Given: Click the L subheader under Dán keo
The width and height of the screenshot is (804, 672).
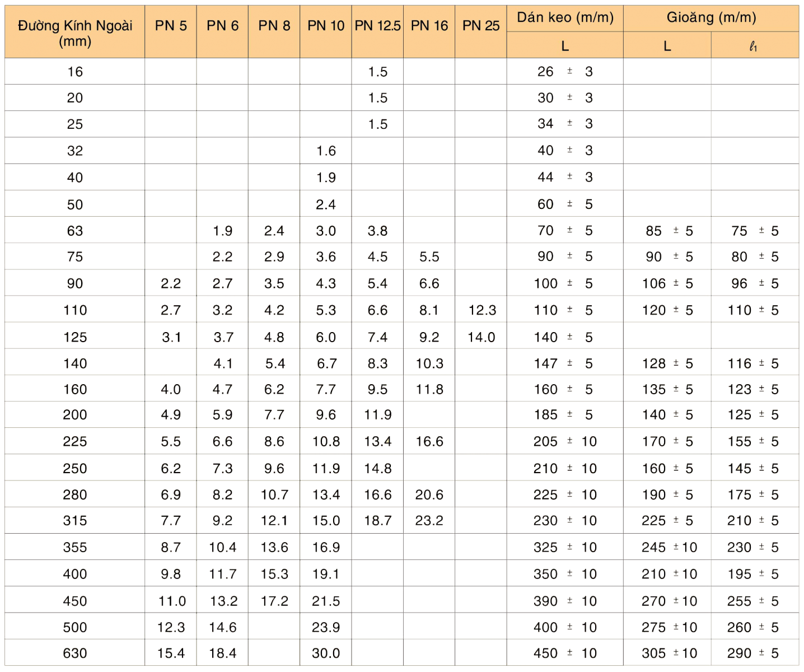Looking at the screenshot, I should [565, 45].
